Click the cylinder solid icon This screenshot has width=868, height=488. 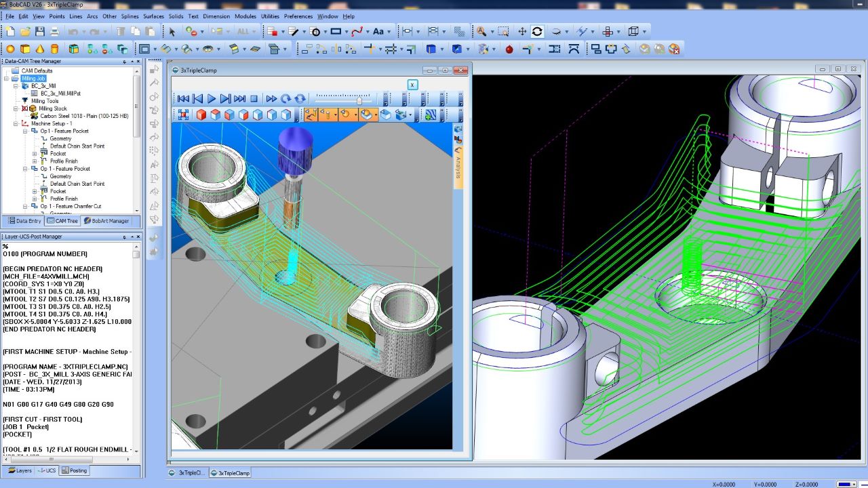(x=54, y=49)
